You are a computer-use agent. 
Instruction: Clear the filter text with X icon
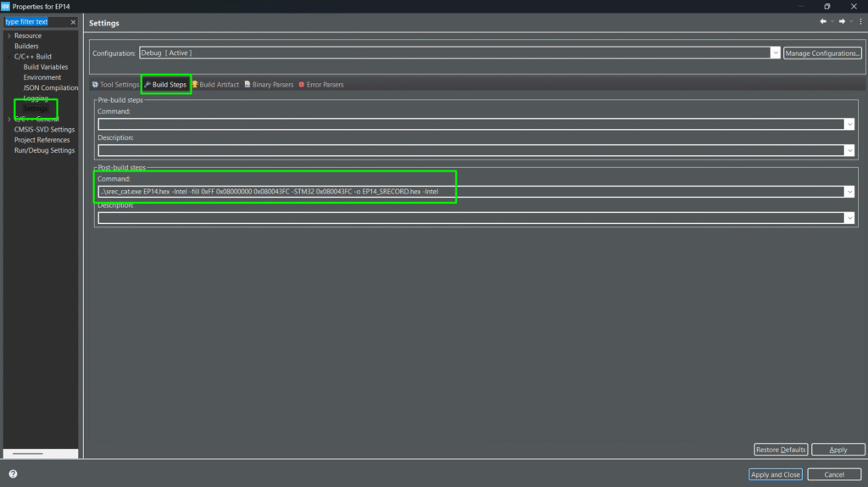(x=73, y=22)
